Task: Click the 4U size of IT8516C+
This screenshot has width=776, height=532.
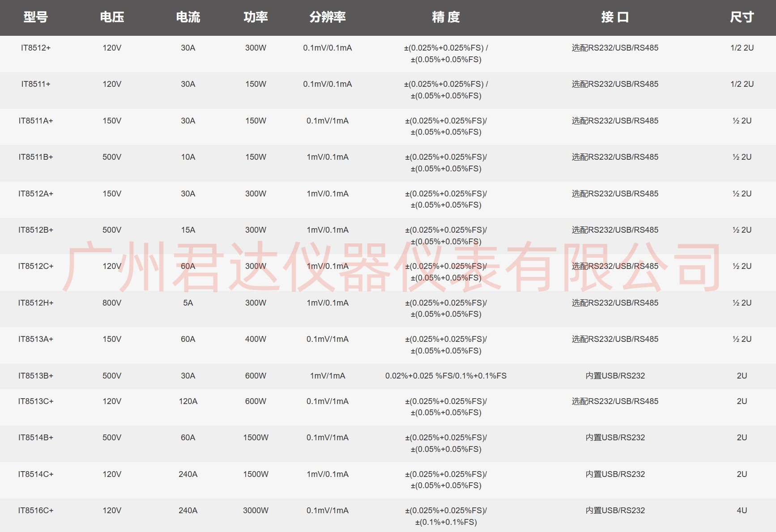Action: click(x=742, y=511)
